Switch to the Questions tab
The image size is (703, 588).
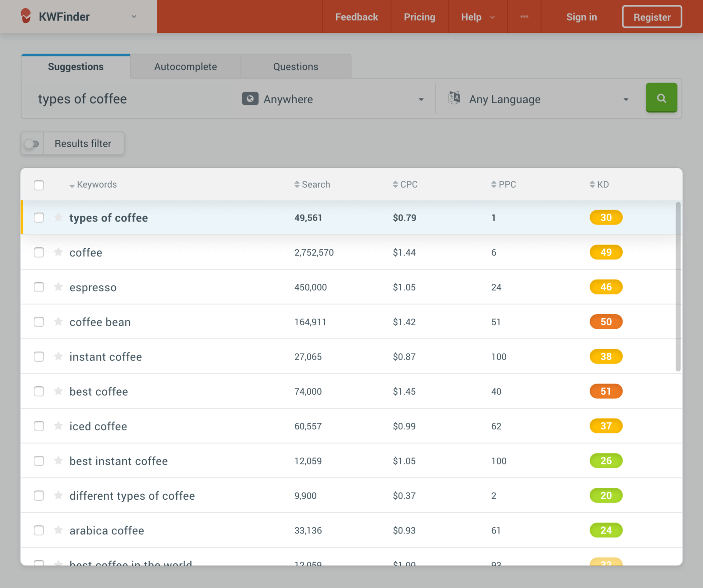(296, 66)
